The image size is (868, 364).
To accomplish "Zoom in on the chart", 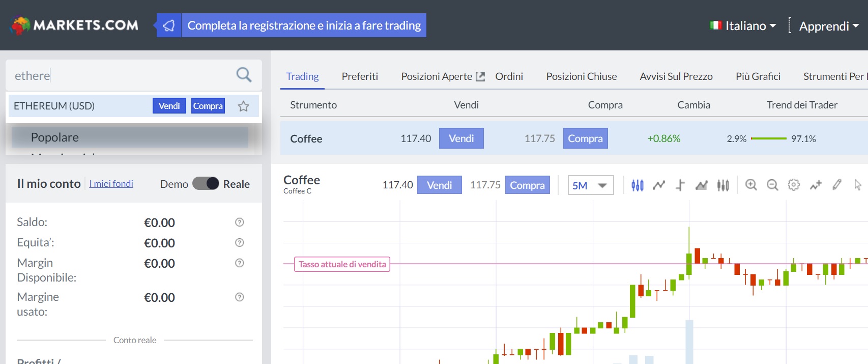I will click(751, 185).
